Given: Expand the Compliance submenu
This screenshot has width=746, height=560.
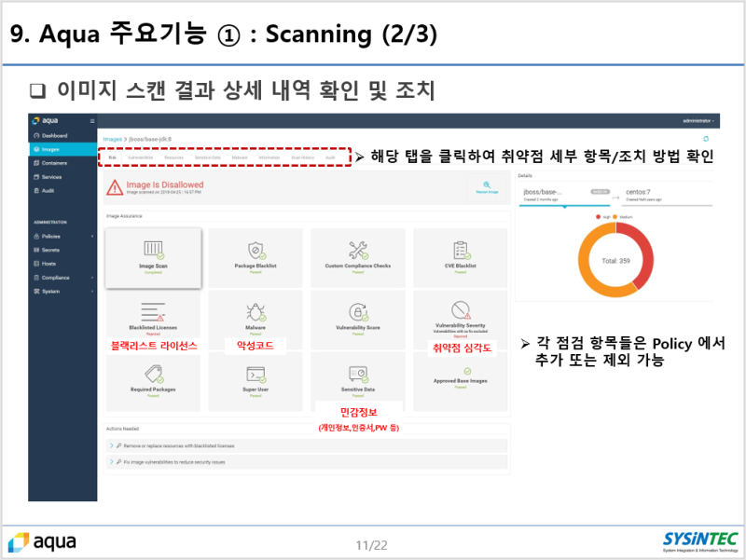Looking at the screenshot, I should click(52, 279).
